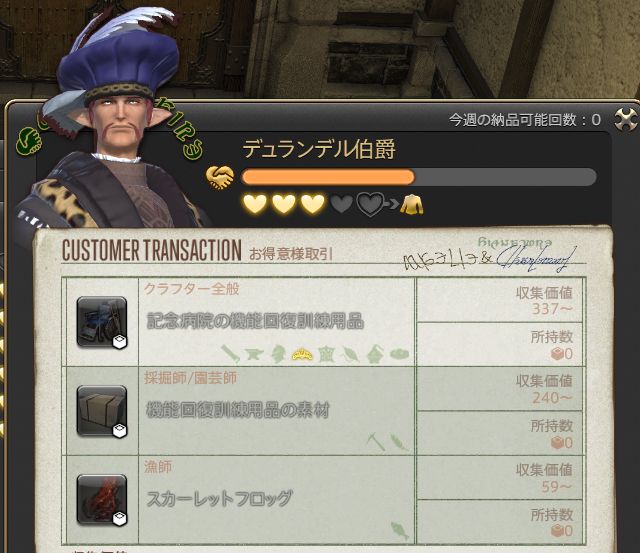Image resolution: width=640 pixels, height=553 pixels.
Task: Select the Botanist leaf class icon
Action: pos(400,442)
